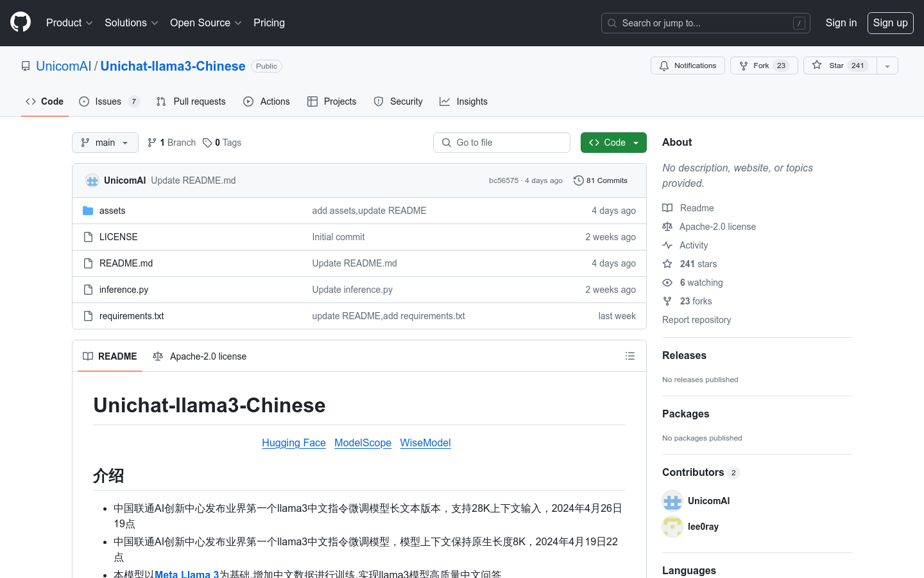This screenshot has width=924, height=578.
Task: Star the repository
Action: coord(840,66)
